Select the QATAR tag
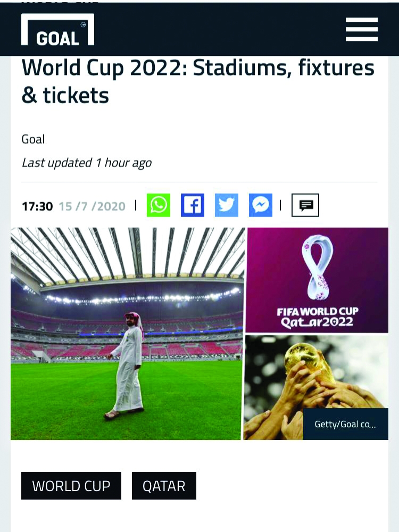Screen dimensions: 399x532 [x=164, y=486]
